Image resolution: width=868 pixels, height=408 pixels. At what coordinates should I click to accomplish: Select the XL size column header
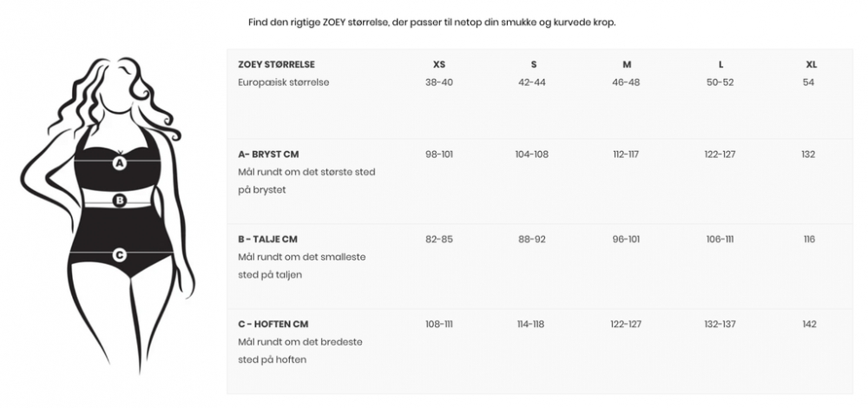[x=811, y=65]
